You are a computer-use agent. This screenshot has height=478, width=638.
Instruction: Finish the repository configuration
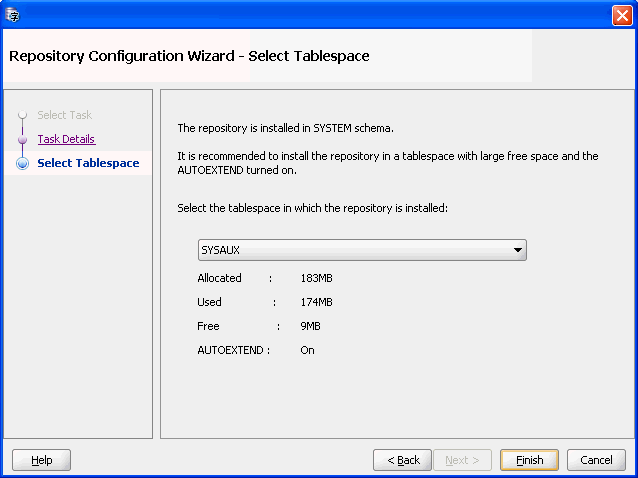529,460
